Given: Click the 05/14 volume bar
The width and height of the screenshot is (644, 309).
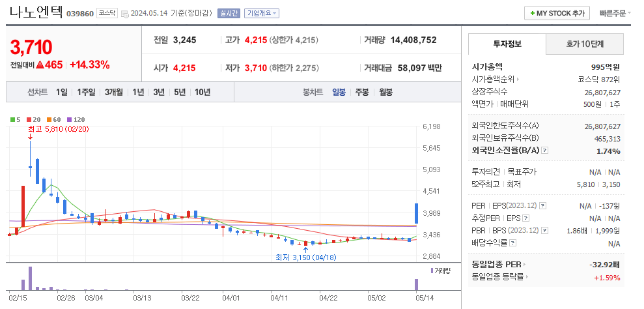Looking at the screenshot, I should (416, 285).
